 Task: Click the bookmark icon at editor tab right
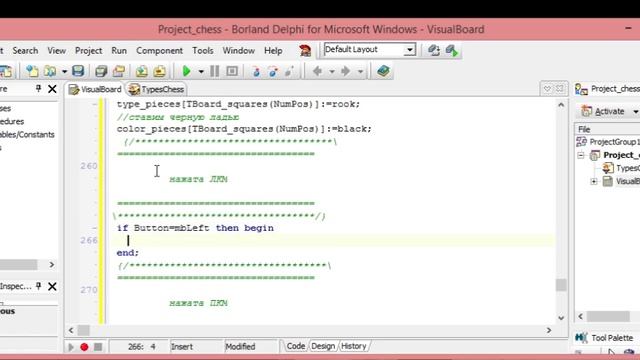(x=547, y=89)
